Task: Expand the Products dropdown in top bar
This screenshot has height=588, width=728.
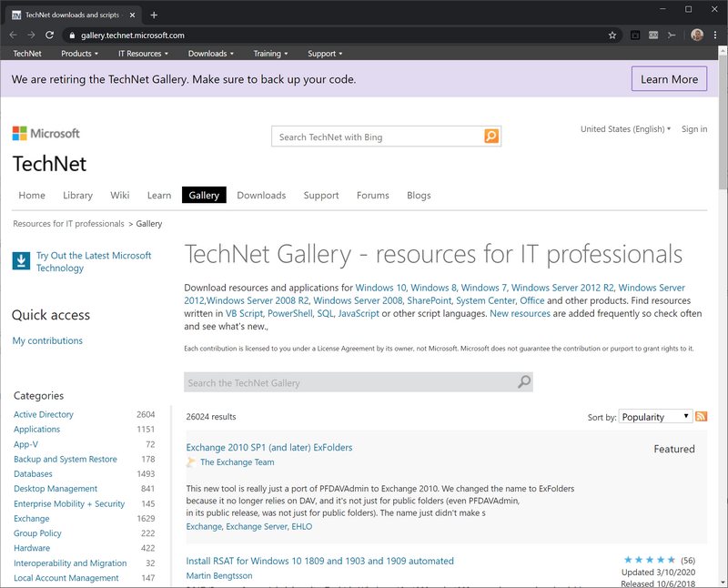Action: click(x=79, y=54)
